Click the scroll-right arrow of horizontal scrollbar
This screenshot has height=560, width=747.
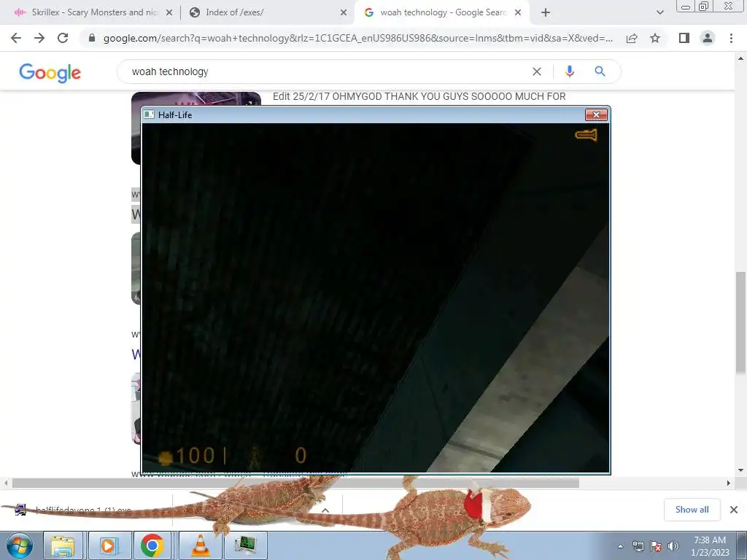(x=729, y=483)
